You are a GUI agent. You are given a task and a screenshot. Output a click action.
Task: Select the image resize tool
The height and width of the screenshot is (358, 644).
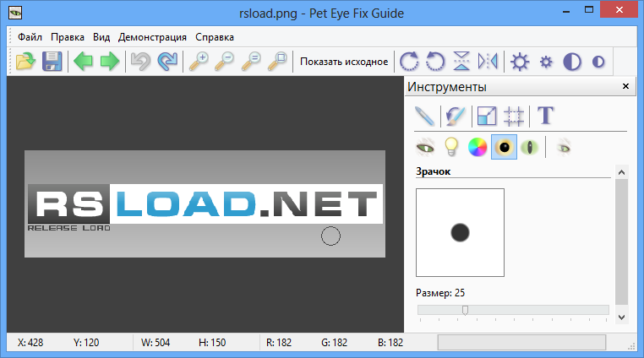[x=487, y=116]
